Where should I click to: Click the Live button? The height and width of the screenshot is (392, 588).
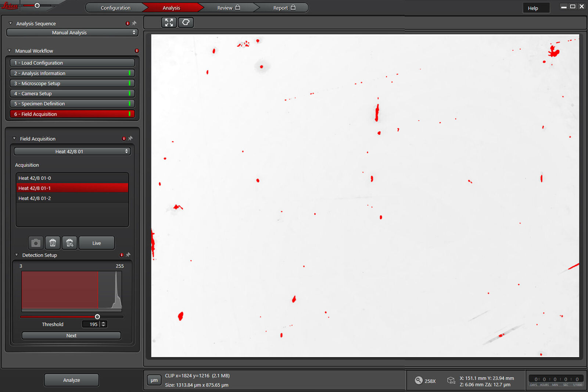point(97,243)
